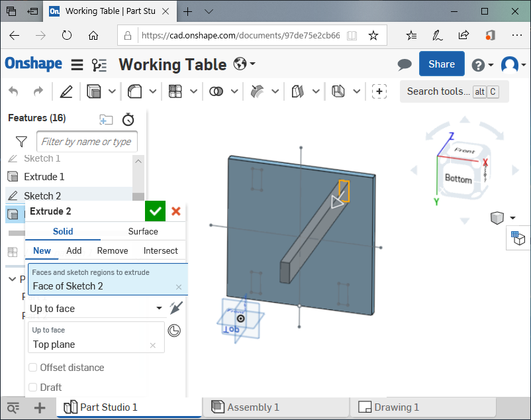The width and height of the screenshot is (531, 420).
Task: Click the Select other plus icon
Action: tap(379, 91)
